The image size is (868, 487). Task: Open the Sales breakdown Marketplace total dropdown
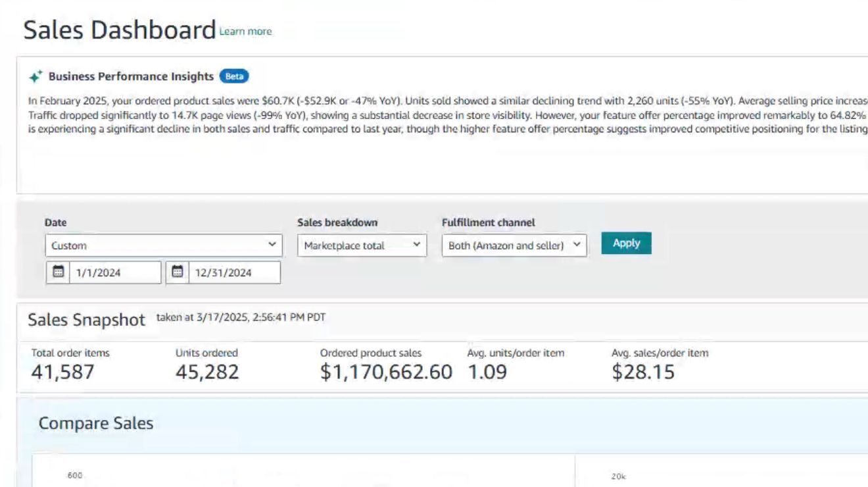(362, 245)
